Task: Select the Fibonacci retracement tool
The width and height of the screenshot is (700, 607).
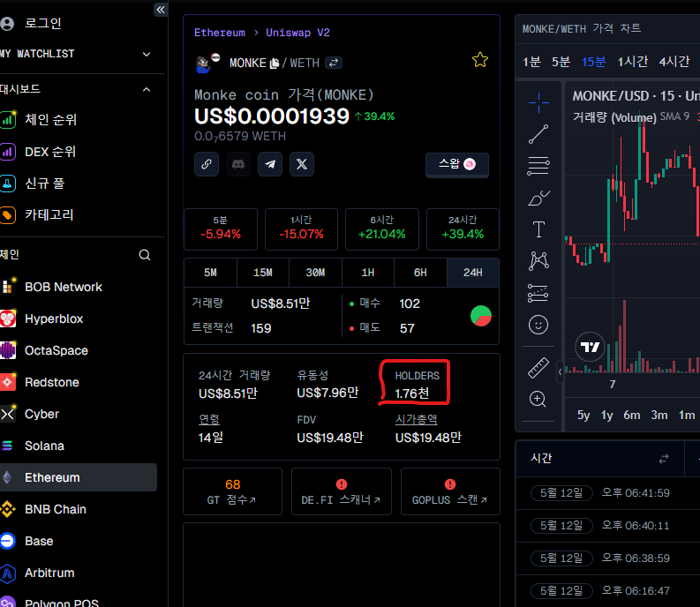Action: [x=538, y=166]
